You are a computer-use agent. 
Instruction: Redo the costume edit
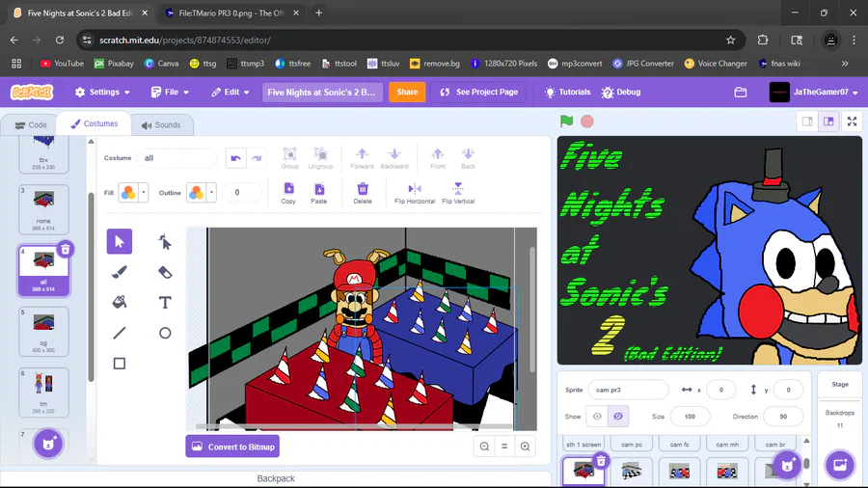(257, 158)
